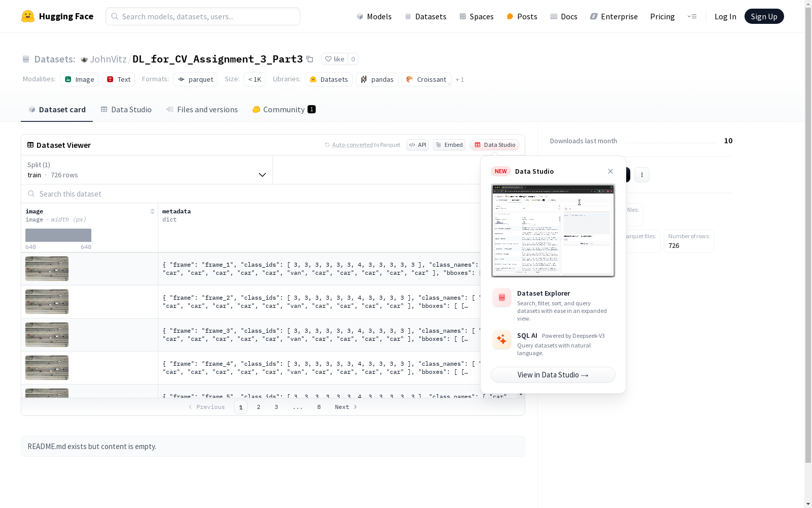Screen dimensions: 812x508
Task: Click the < 1K size tag
Action: click(255, 79)
